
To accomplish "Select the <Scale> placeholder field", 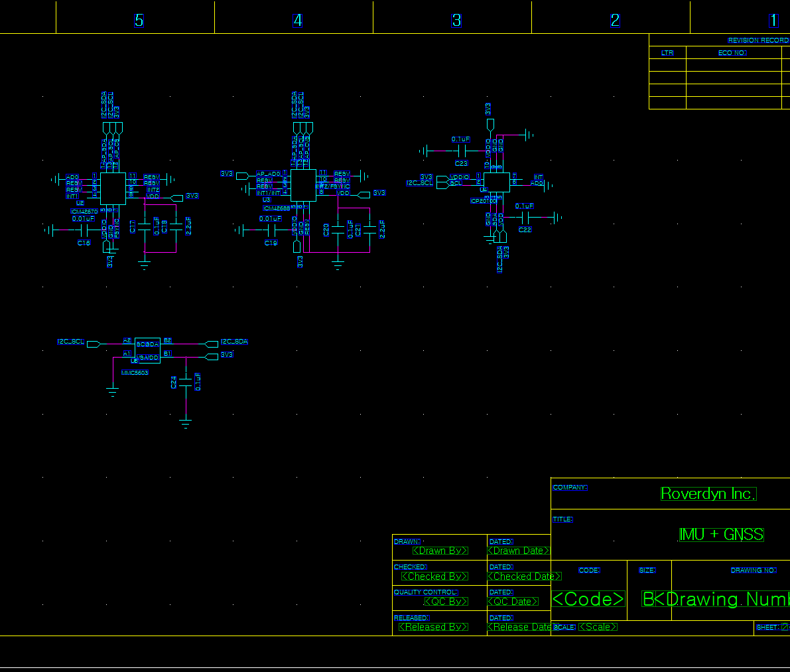I will click(598, 627).
